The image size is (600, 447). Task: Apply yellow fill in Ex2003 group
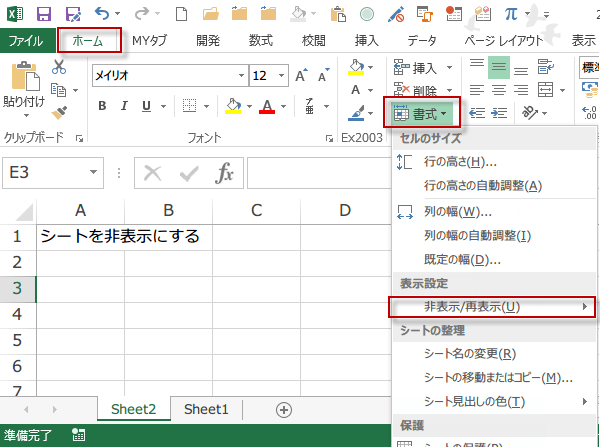(x=356, y=67)
